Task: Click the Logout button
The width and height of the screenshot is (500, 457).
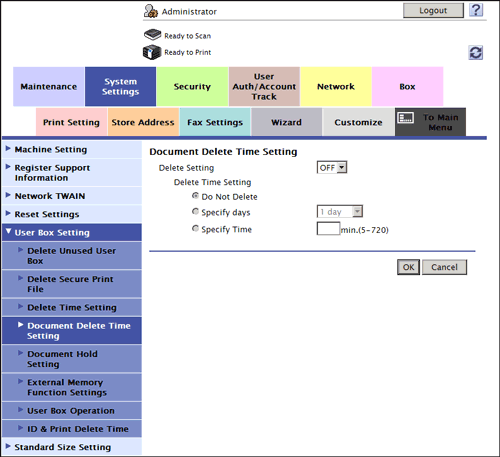Action: point(433,11)
